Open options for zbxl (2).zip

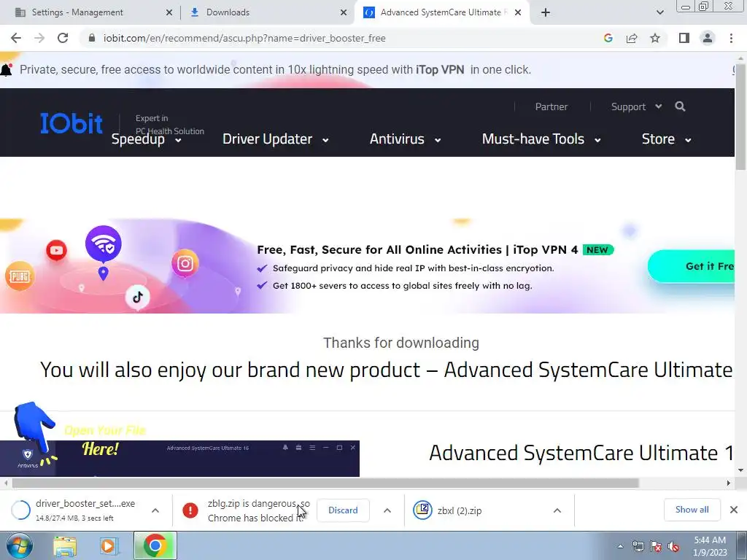557,510
